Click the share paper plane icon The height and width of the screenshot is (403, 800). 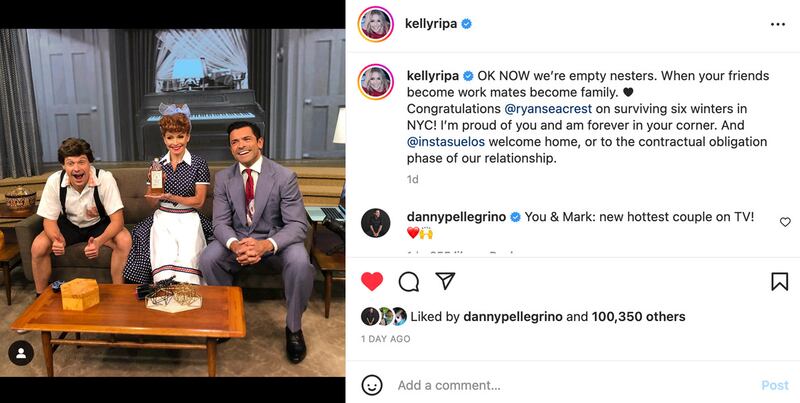coord(445,281)
